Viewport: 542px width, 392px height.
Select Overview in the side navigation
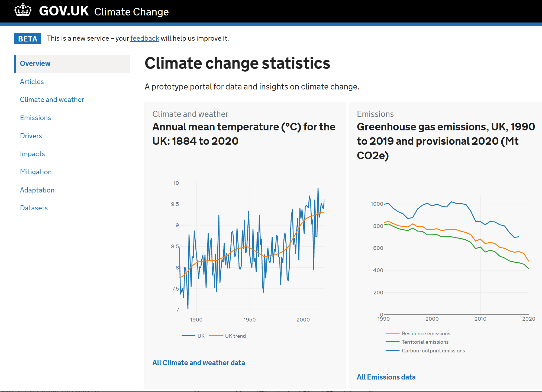coord(35,64)
